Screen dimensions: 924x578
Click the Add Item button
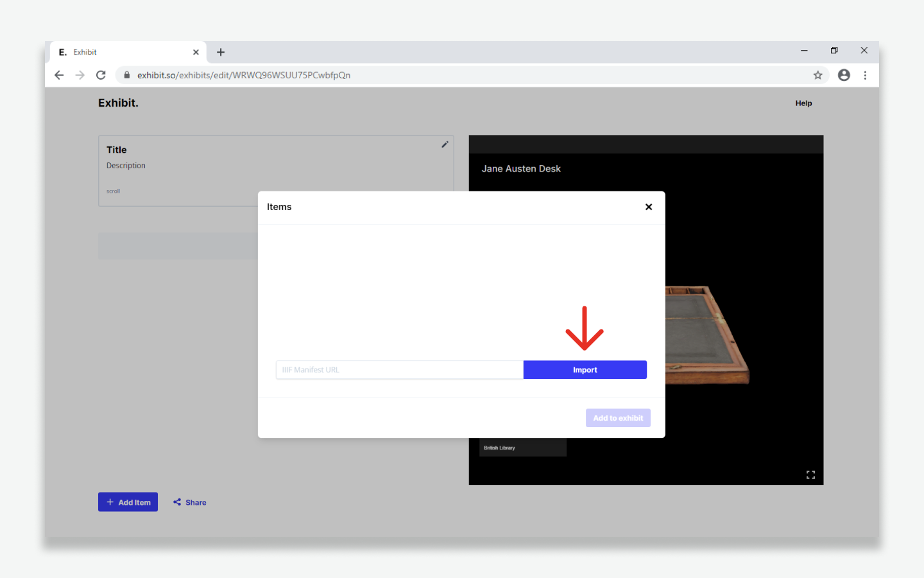128,502
